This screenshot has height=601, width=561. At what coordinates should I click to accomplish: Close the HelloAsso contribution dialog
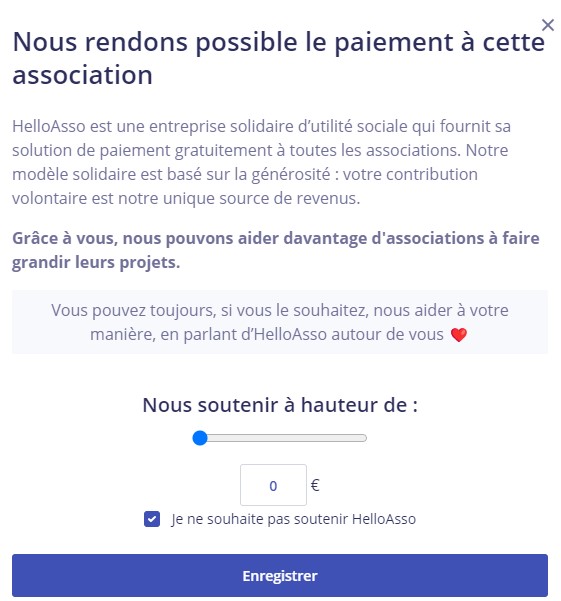pyautogui.click(x=548, y=25)
